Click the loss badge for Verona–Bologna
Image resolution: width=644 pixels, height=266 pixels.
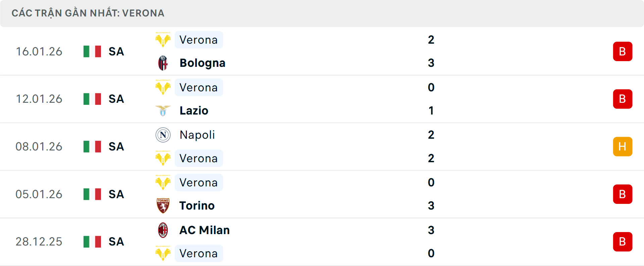click(x=623, y=51)
